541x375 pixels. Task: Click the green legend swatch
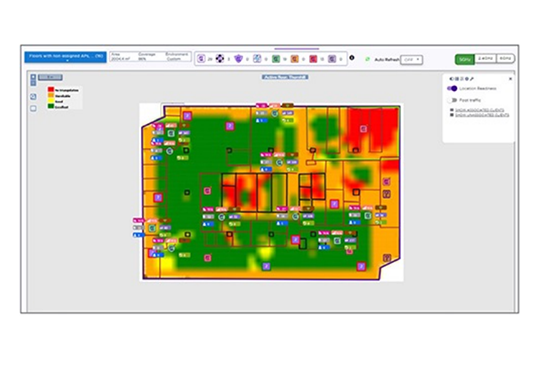51,106
